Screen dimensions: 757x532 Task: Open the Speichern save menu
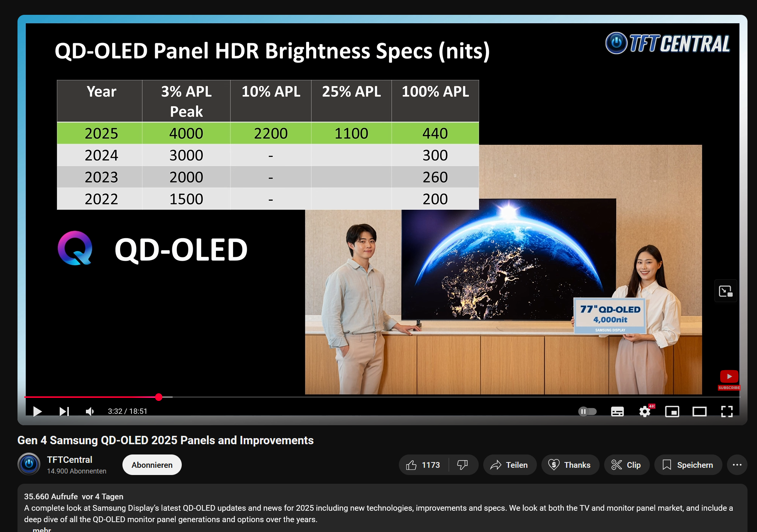tap(688, 465)
